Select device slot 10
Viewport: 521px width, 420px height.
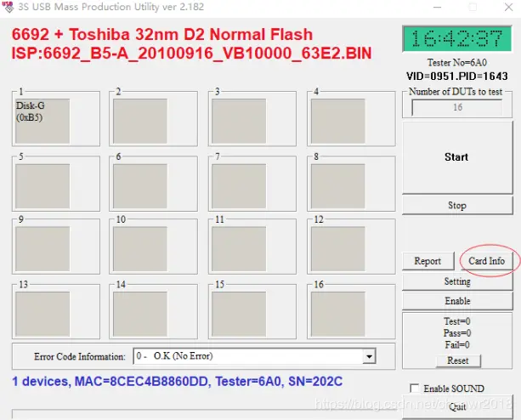[140, 249]
